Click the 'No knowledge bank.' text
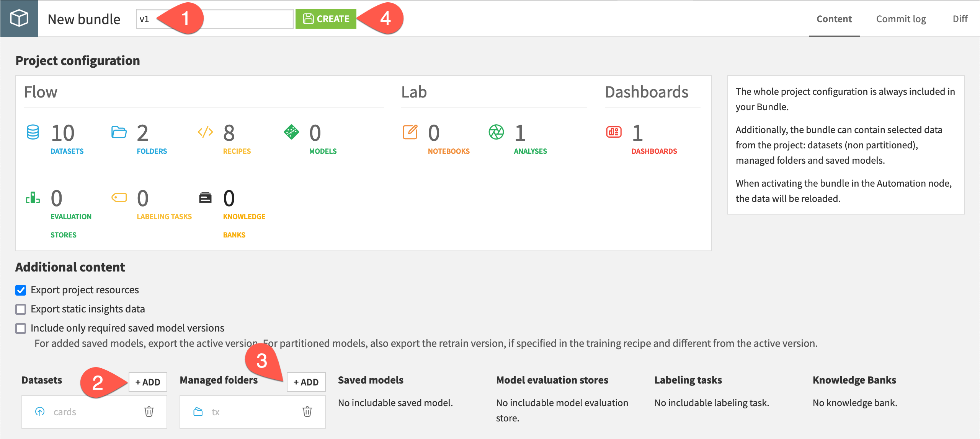The width and height of the screenshot is (980, 439). pyautogui.click(x=855, y=403)
